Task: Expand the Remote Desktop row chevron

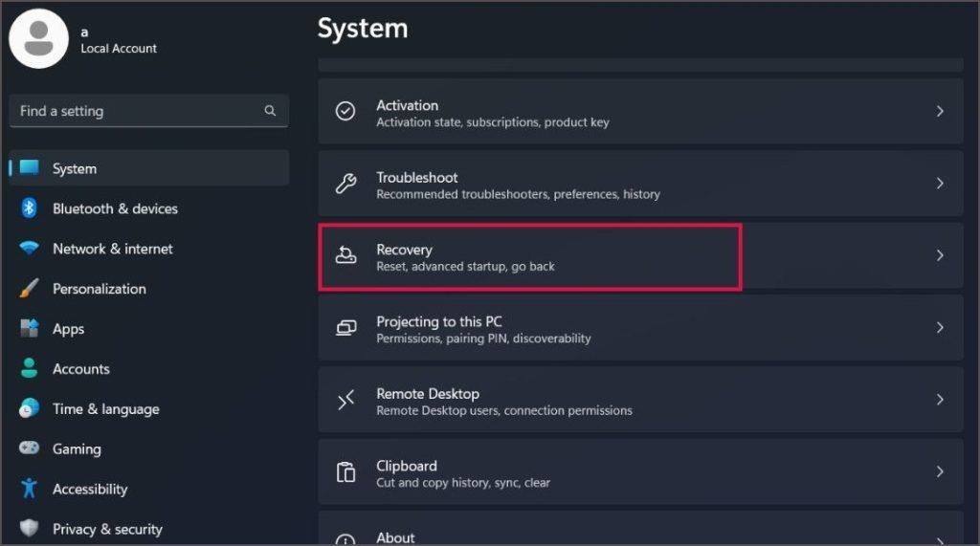Action: (x=940, y=399)
